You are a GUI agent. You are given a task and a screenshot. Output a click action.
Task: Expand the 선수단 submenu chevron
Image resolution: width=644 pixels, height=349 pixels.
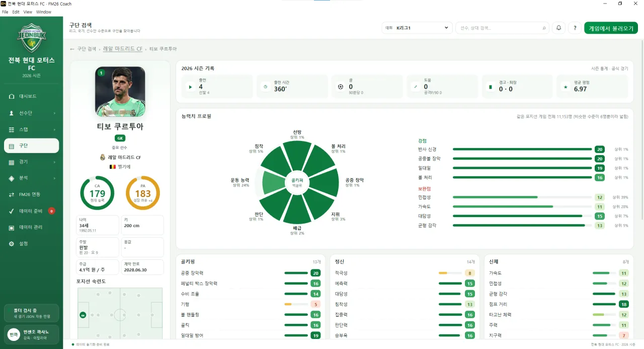coord(54,113)
